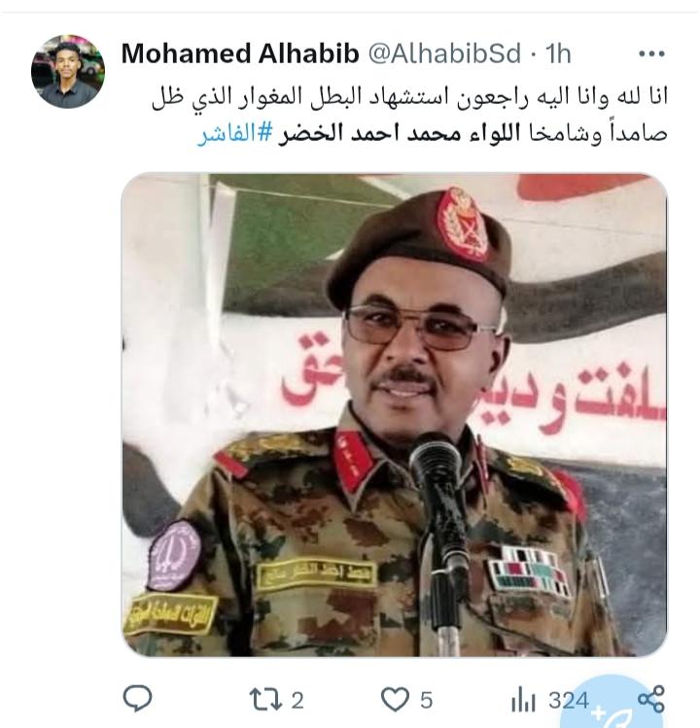Open Mohamed Alhabib's profile avatar
The width and height of the screenshot is (700, 728).
point(68,72)
